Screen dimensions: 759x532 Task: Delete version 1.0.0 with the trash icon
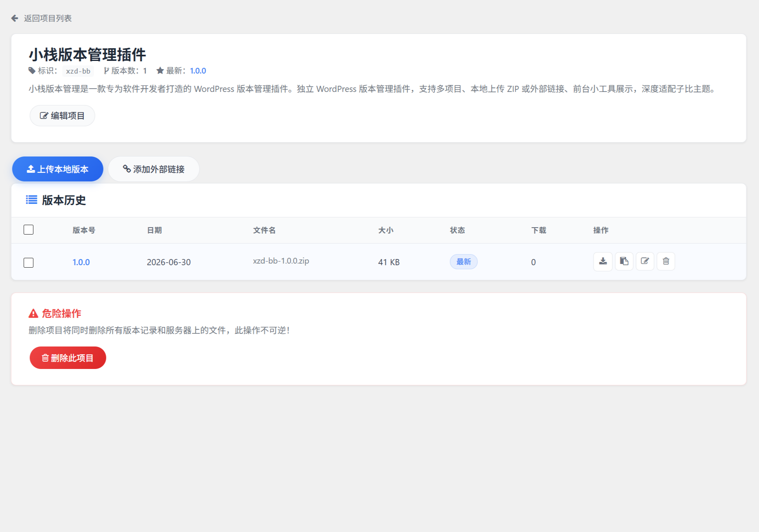pyautogui.click(x=666, y=262)
